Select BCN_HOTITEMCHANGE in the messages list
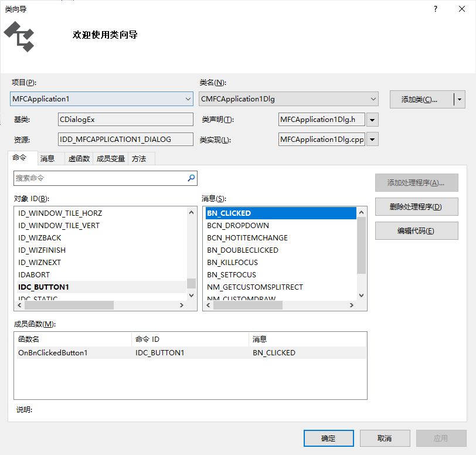476x455 pixels. 281,238
